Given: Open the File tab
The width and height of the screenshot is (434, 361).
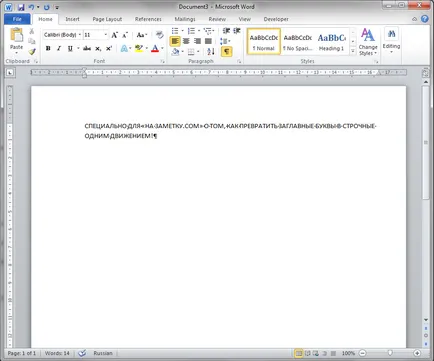Looking at the screenshot, I should 17,19.
